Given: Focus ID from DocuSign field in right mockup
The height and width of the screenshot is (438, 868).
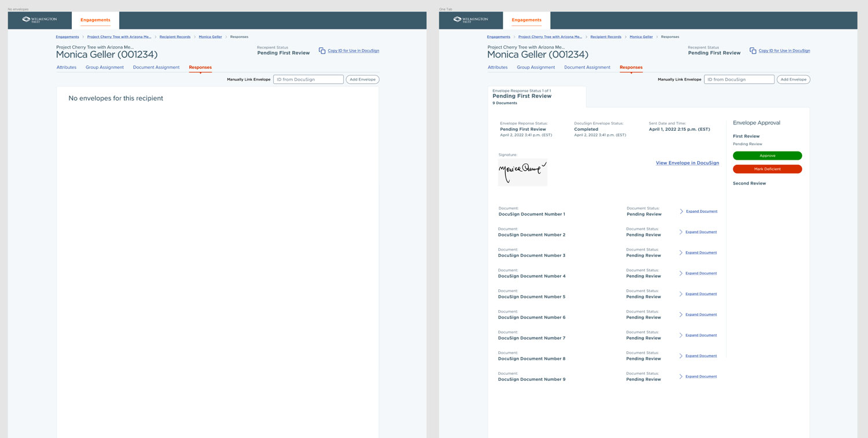Looking at the screenshot, I should [739, 79].
